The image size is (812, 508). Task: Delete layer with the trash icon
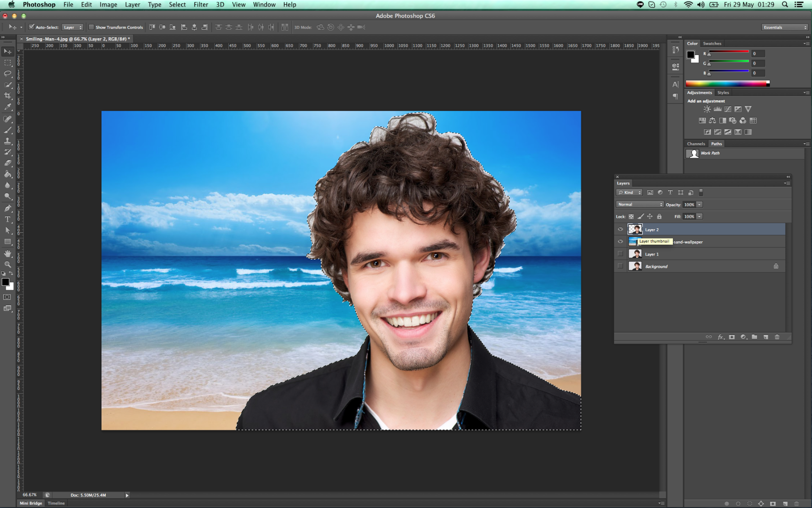click(x=777, y=337)
